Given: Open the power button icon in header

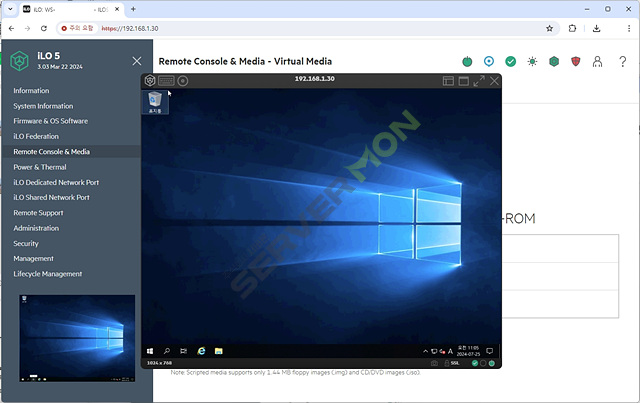Looking at the screenshot, I should tap(467, 61).
